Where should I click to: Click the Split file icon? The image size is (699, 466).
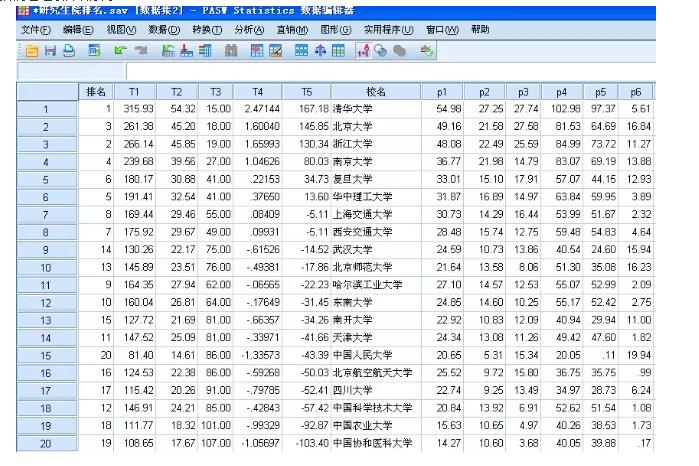coord(301,51)
